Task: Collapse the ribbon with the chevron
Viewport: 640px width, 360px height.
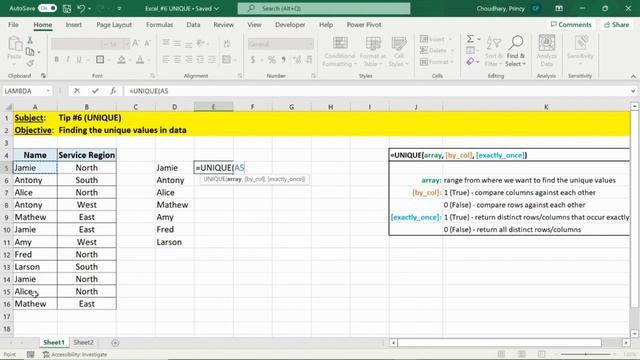Action: [x=633, y=76]
